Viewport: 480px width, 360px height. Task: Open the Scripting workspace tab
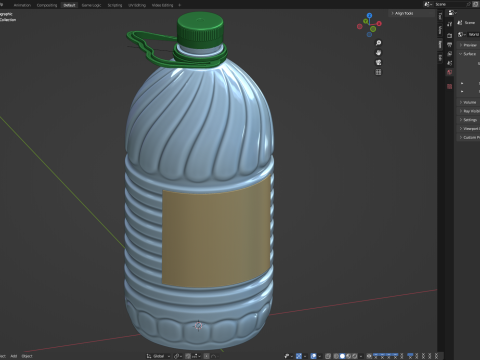[x=115, y=5]
